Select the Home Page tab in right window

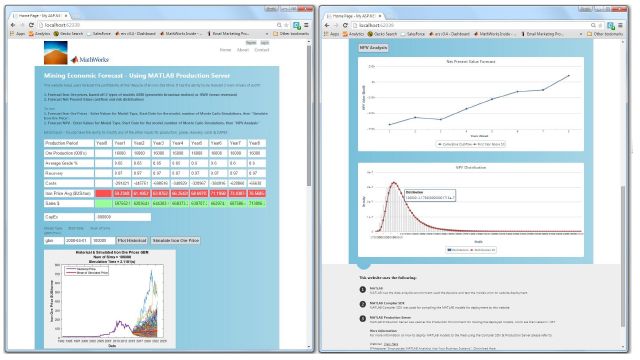(354, 16)
